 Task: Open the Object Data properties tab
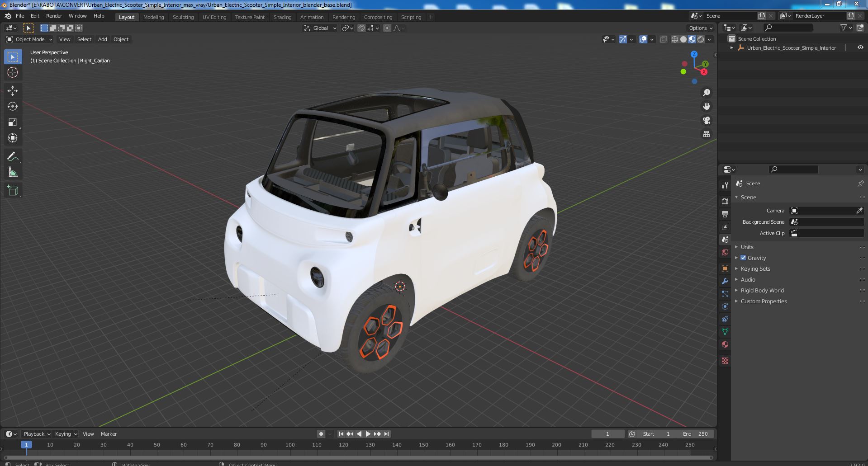point(725,332)
